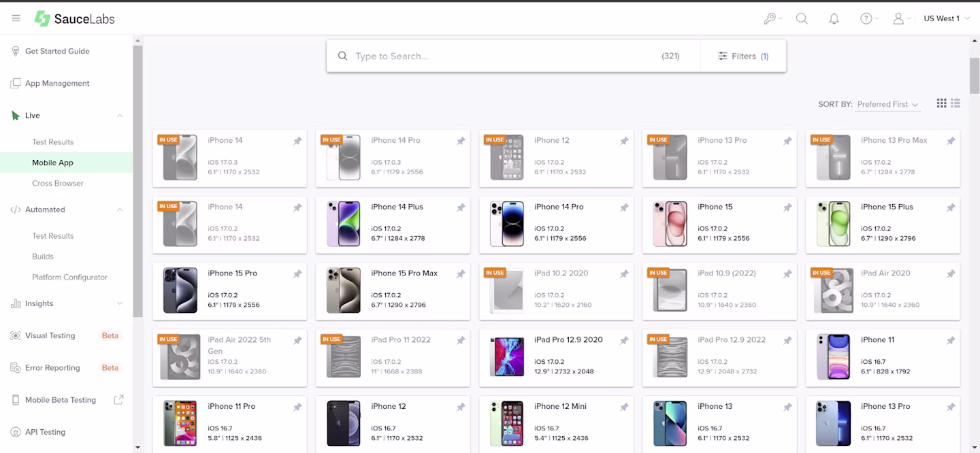Open the Get Started Guide

coord(57,51)
